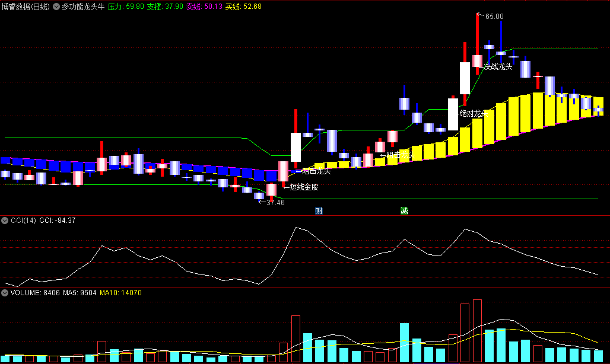Open the VOLUME indicator dropdown circle

pos(5,293)
